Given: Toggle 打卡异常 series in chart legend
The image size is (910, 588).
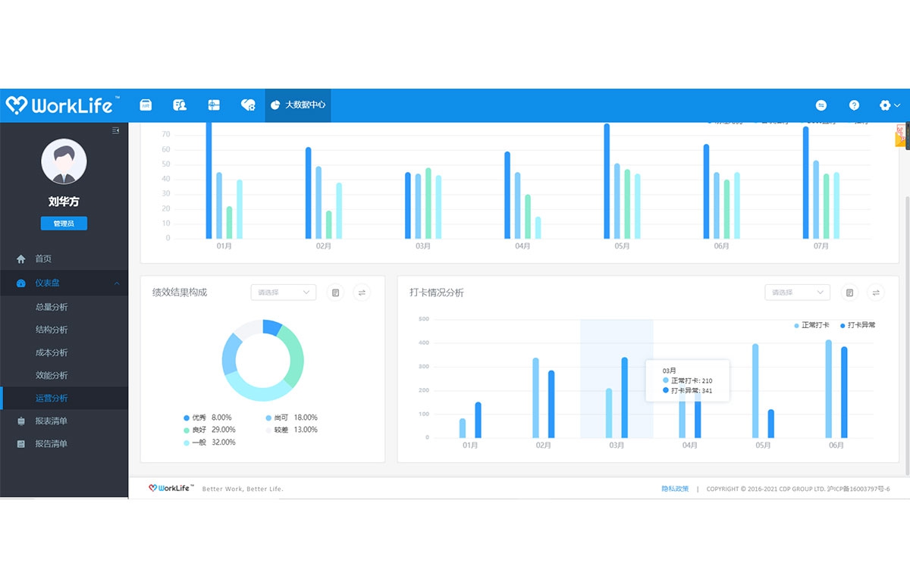Looking at the screenshot, I should point(858,325).
